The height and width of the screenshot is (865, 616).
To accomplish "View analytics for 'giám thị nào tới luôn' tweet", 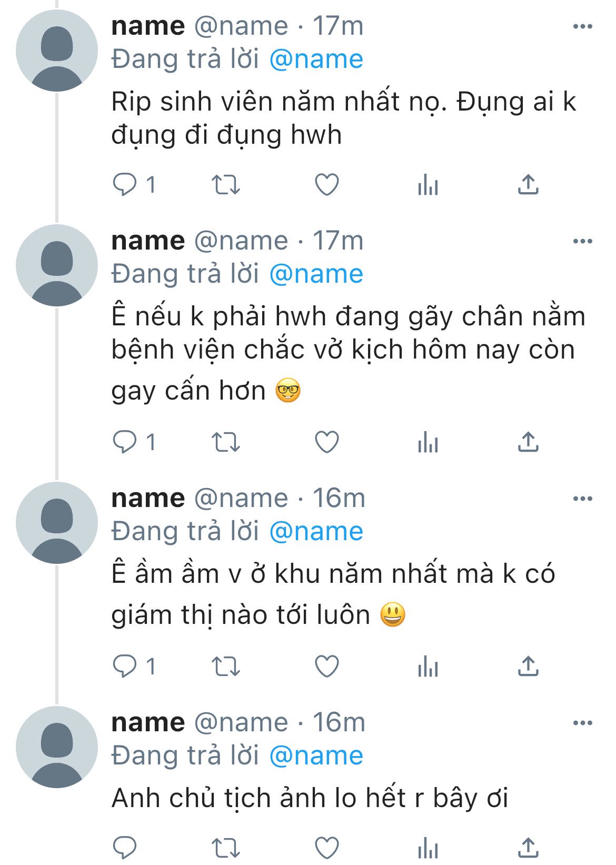I will coord(428,667).
